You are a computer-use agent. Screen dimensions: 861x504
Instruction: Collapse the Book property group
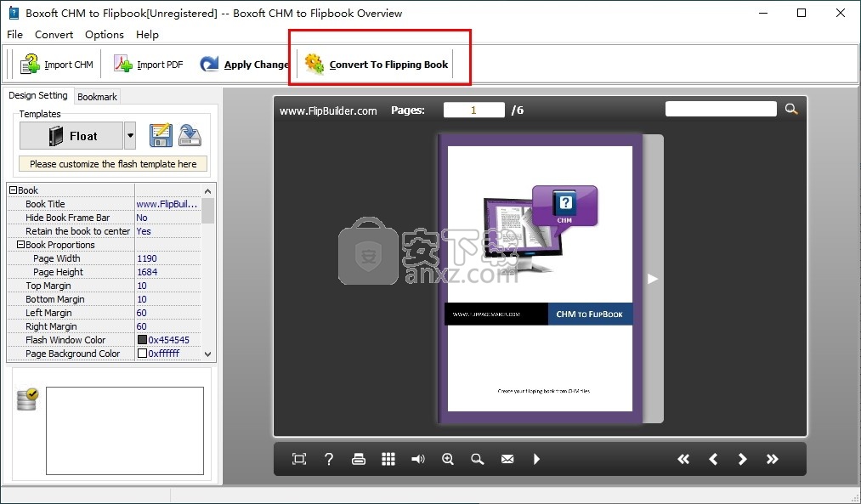tap(14, 190)
